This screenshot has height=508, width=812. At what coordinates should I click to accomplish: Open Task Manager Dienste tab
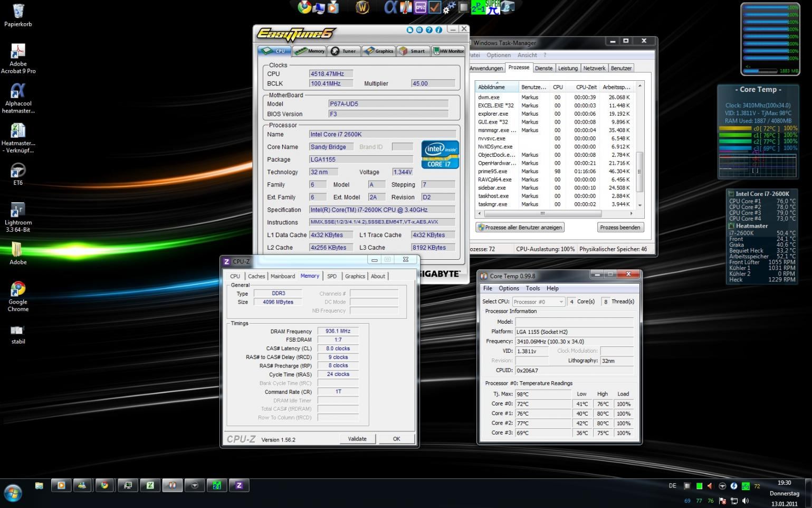tap(544, 68)
